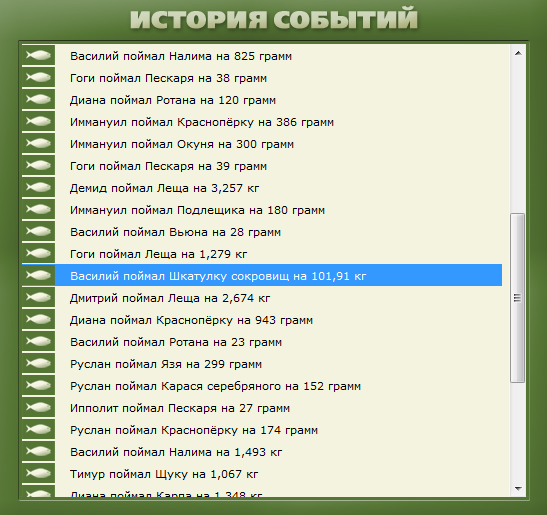The width and height of the screenshot is (547, 515).
Task: Click highlighted row 'Василий поймал Шкатулку сокровищ'
Action: pyautogui.click(x=262, y=275)
